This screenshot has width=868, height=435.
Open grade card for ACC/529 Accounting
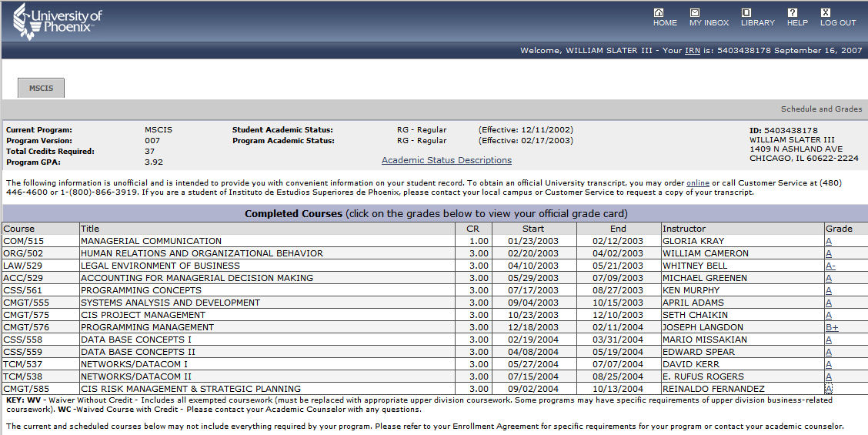tap(829, 278)
